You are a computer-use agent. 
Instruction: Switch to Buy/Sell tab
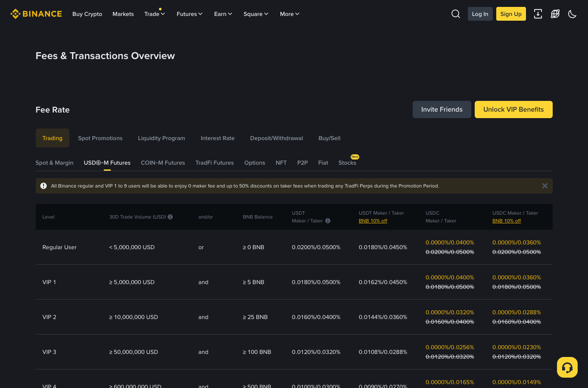tap(330, 138)
